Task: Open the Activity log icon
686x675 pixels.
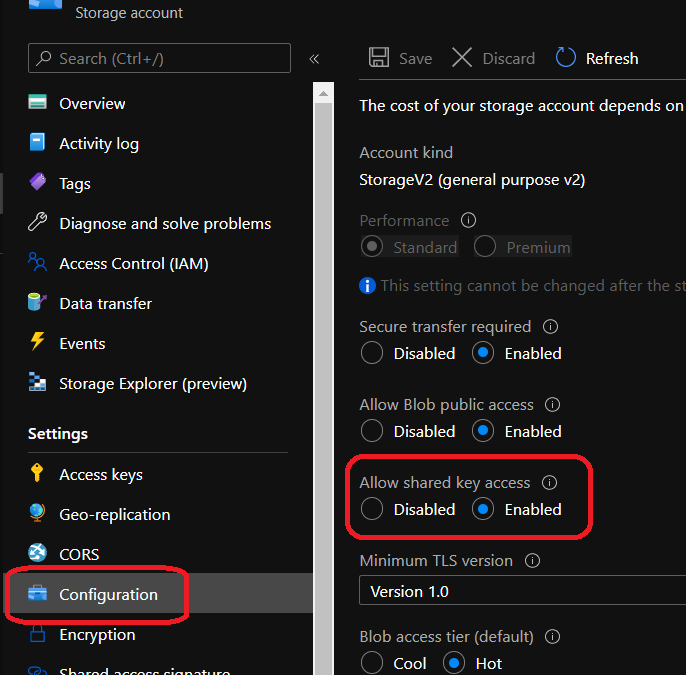Action: point(38,143)
